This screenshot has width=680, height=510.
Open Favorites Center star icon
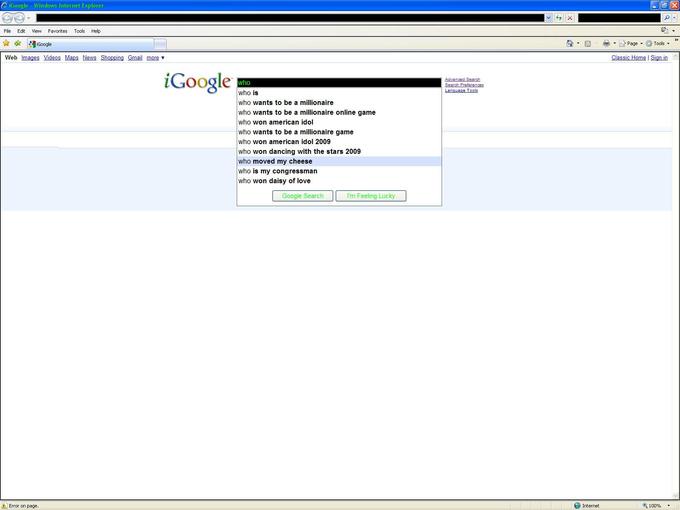(6, 43)
